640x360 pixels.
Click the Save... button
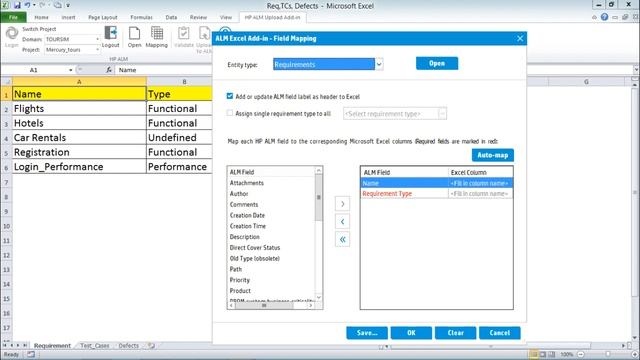coord(367,333)
